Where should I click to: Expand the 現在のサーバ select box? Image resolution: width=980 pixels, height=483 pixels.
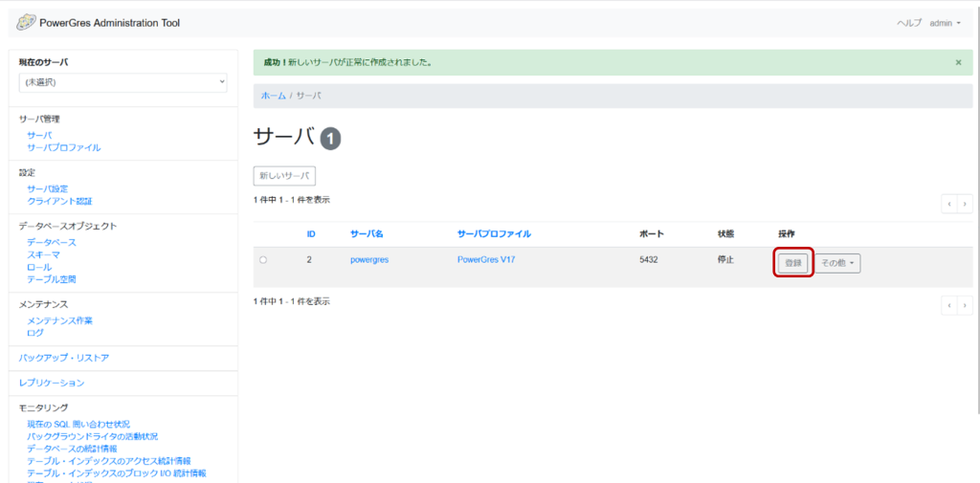pos(123,82)
